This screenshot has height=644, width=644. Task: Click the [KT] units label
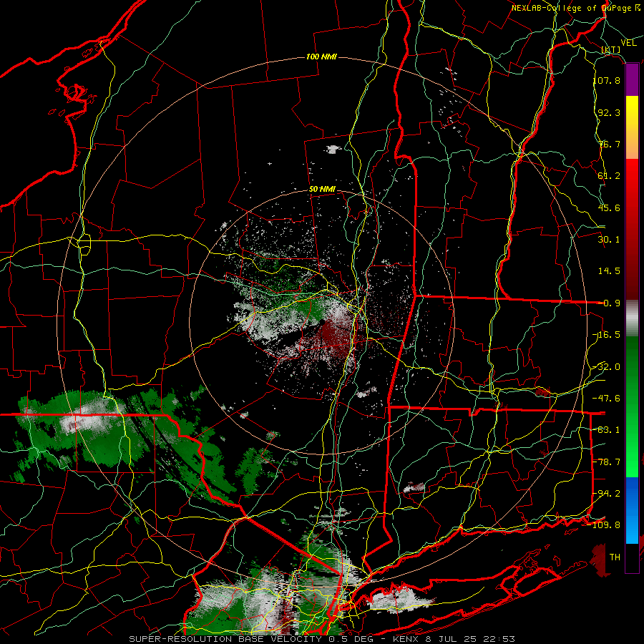(x=611, y=49)
